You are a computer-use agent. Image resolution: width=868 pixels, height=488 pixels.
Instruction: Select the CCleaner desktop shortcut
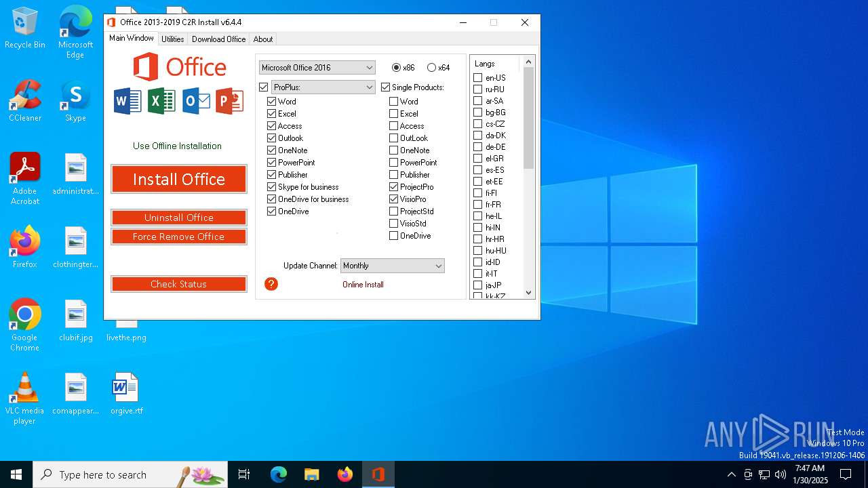(25, 101)
